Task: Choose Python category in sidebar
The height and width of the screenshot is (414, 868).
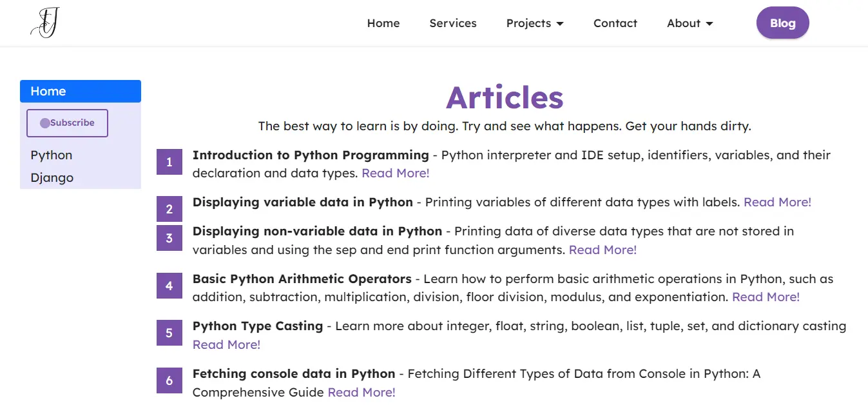Action: (52, 155)
